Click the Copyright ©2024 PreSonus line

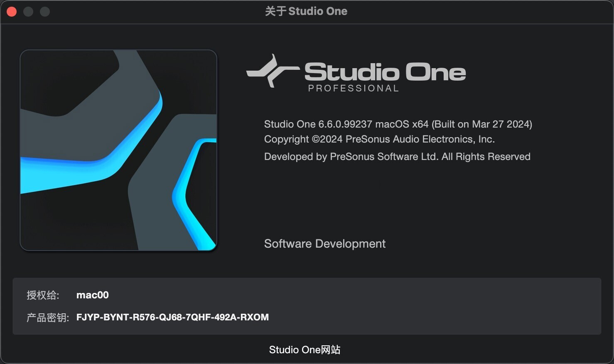point(379,139)
